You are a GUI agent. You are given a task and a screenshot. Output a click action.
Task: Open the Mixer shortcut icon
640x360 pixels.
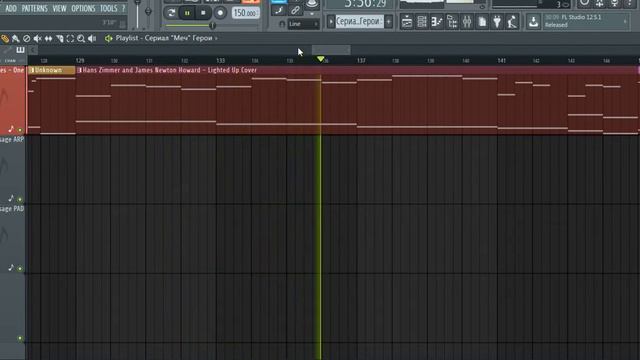pos(467,22)
